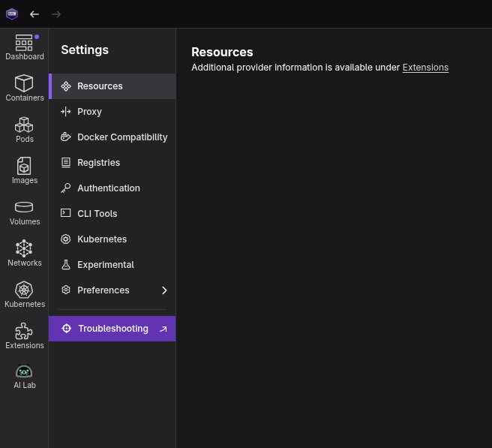Select the Resources settings item
Viewport: 492px width, 448px height.
click(112, 86)
